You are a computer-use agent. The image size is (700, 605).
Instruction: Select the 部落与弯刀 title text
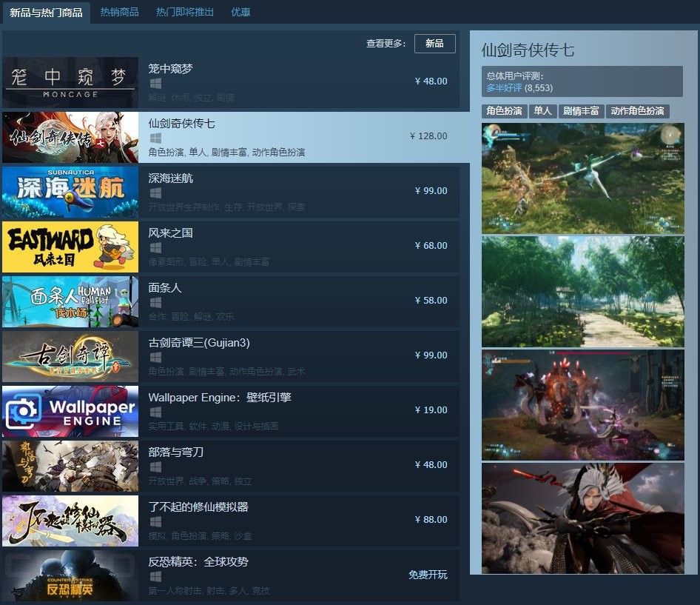(x=176, y=452)
